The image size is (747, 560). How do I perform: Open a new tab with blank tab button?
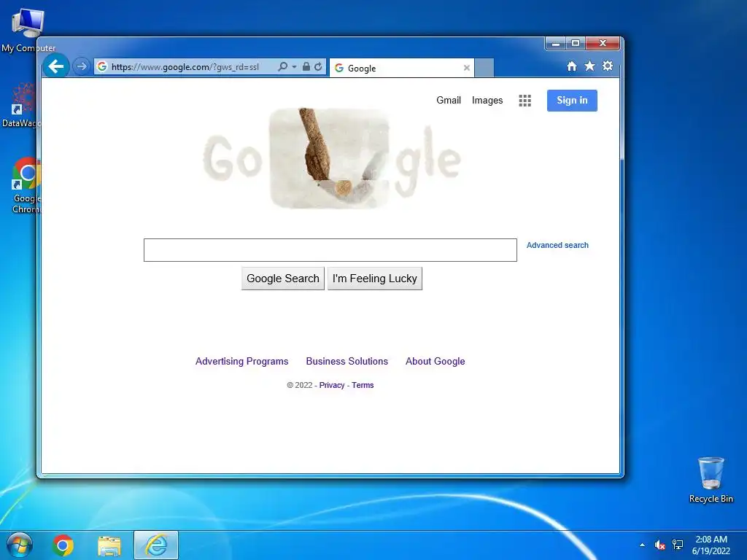pos(484,68)
